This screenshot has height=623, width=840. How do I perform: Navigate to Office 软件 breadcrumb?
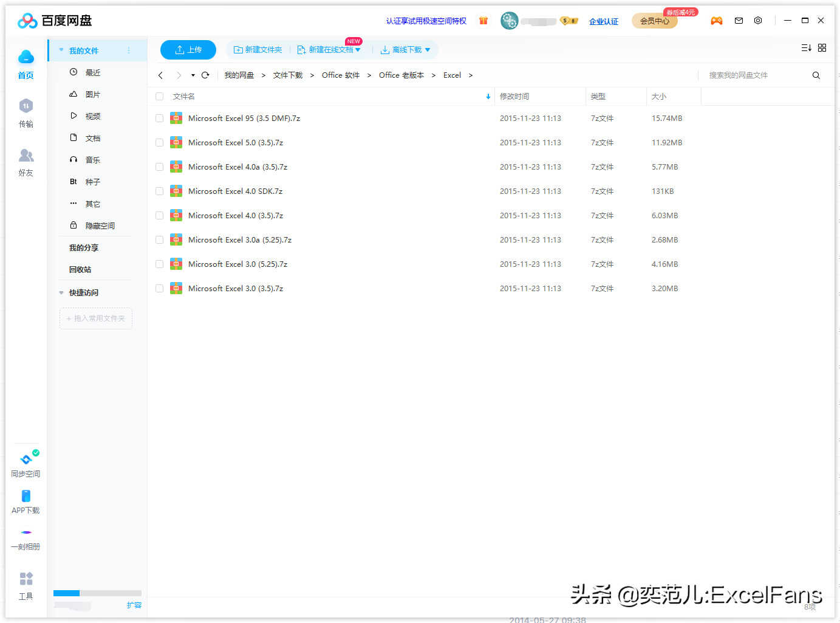coord(341,75)
